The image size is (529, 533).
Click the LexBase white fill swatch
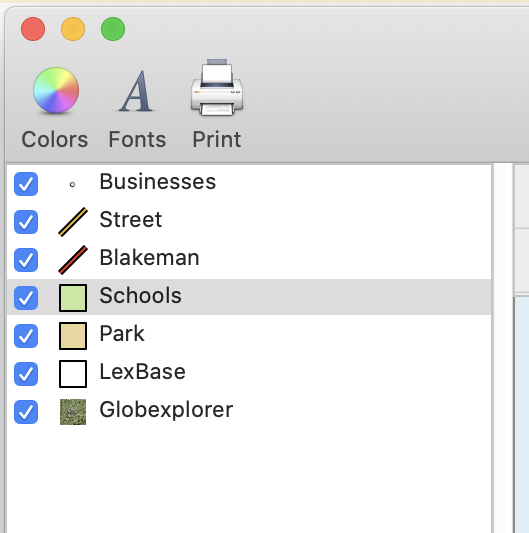[x=73, y=374]
